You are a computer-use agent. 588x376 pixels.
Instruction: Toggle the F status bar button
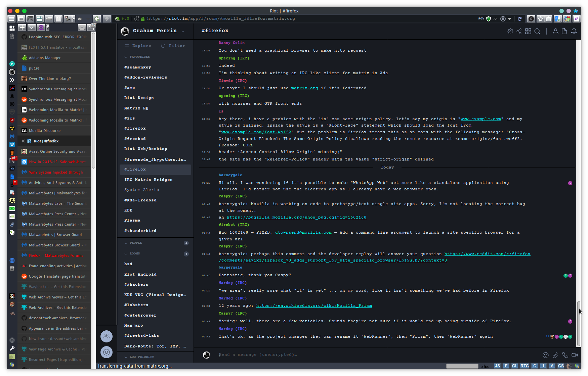506,366
